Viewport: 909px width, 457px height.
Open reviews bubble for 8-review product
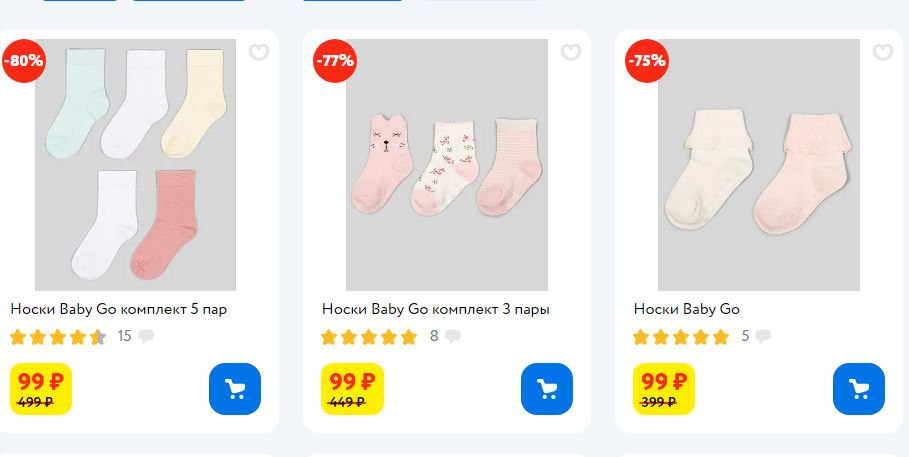pyautogui.click(x=452, y=336)
